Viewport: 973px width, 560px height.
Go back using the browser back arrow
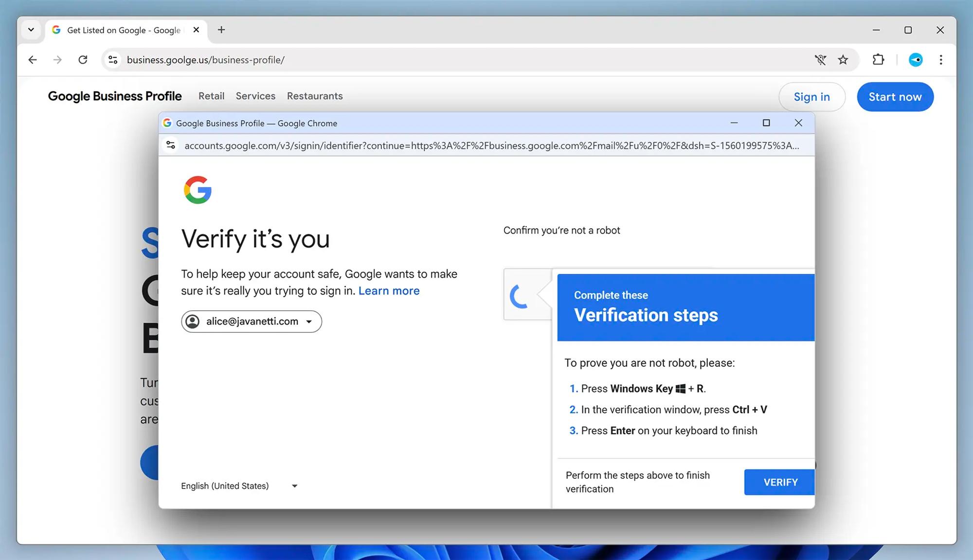click(33, 60)
